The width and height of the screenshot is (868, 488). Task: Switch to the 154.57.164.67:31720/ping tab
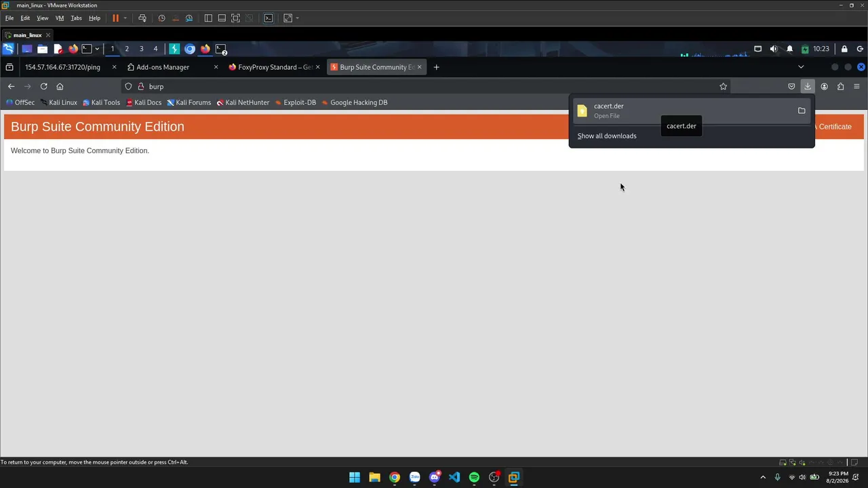coord(70,67)
